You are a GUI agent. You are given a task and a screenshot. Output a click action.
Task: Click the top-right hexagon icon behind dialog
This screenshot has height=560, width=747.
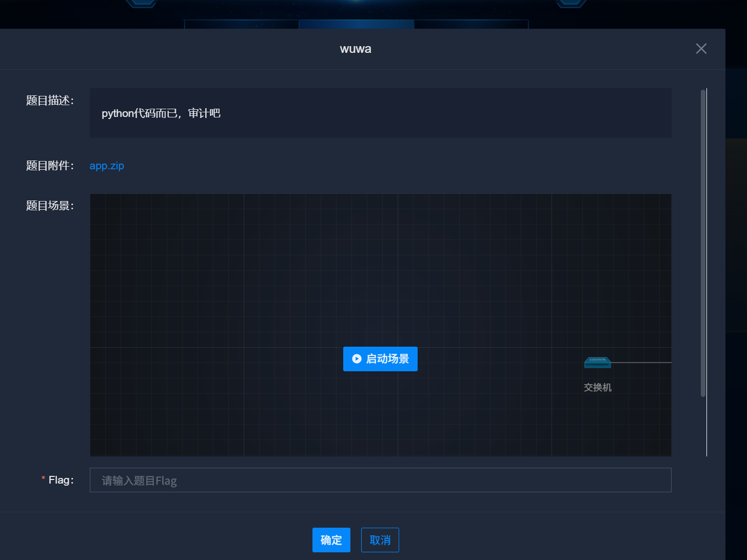point(571,3)
